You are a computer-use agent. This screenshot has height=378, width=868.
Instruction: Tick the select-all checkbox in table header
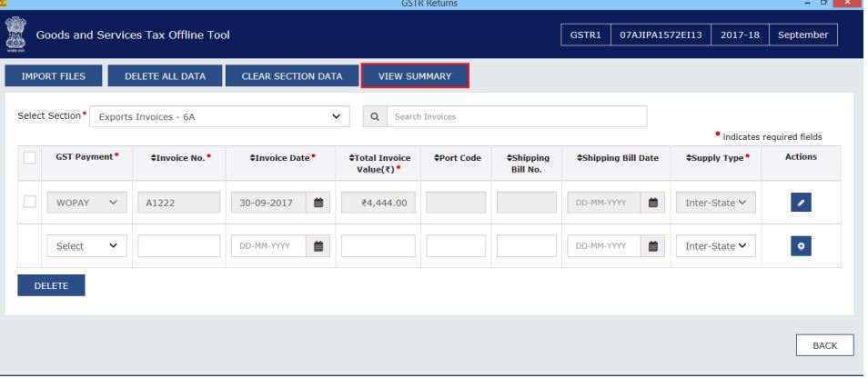click(30, 158)
